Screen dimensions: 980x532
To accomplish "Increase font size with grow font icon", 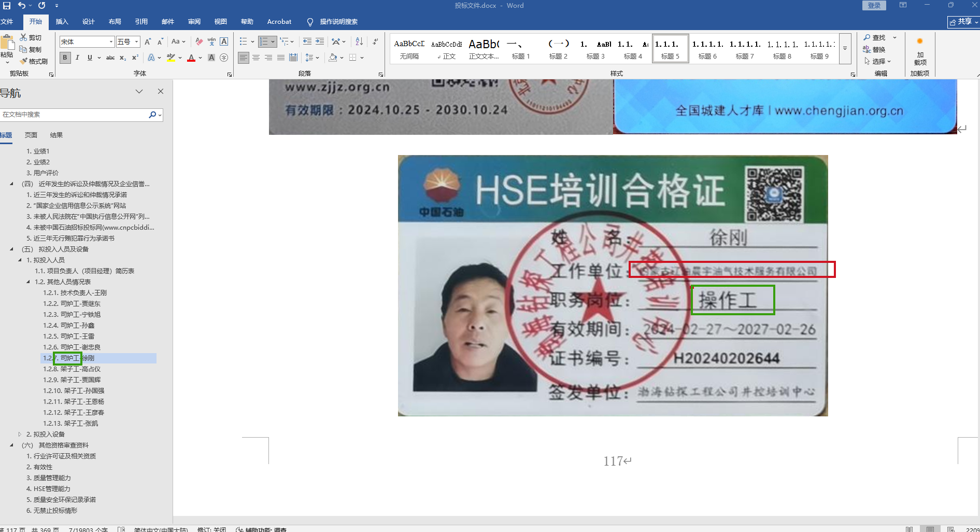I will [148, 41].
